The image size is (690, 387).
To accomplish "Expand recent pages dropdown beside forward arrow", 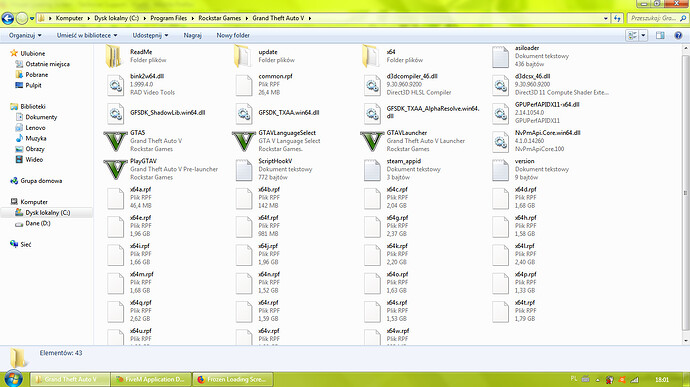I will click(x=32, y=18).
